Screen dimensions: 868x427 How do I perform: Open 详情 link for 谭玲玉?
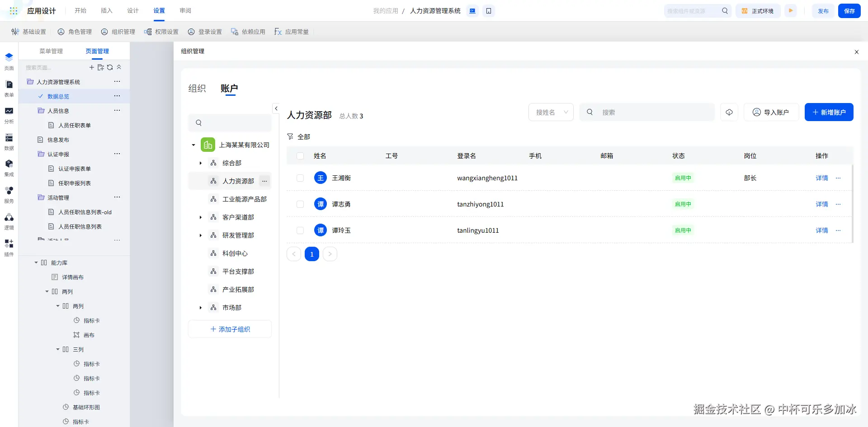click(821, 230)
